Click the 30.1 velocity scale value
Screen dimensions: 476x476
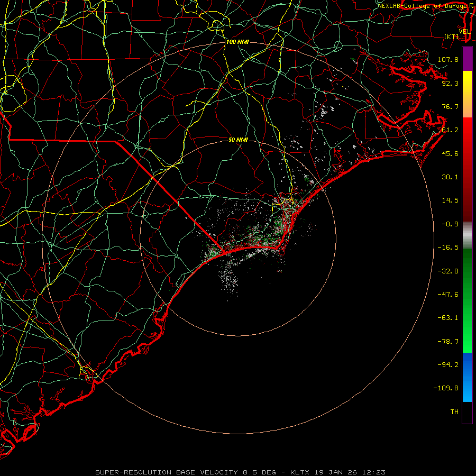click(x=450, y=177)
